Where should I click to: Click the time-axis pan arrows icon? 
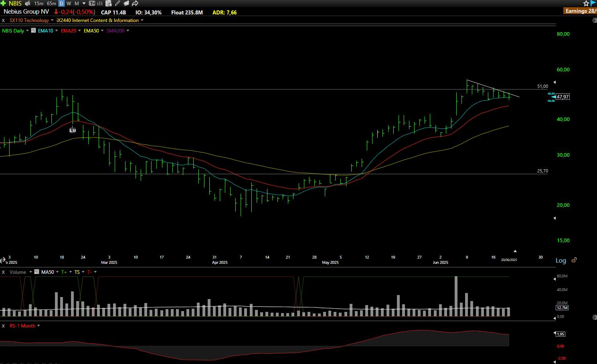click(x=3, y=260)
